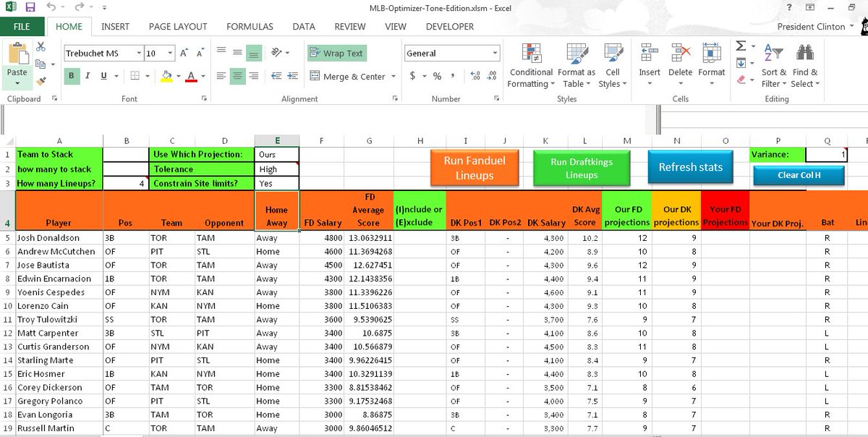Click the Run Fanduel Lineups button

[475, 168]
